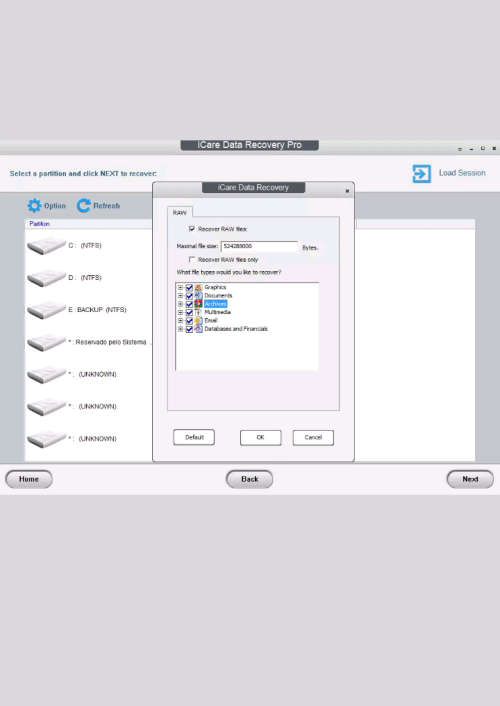Select the highlighted Archives label
The image size is (500, 706).
pyautogui.click(x=215, y=304)
